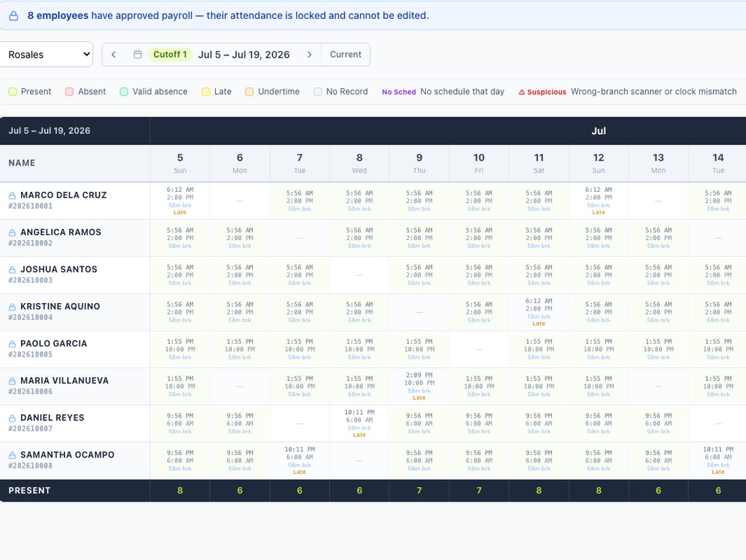Screen dimensions: 746x560
Task: Open the Rosales branch dropdown
Action: point(46,54)
